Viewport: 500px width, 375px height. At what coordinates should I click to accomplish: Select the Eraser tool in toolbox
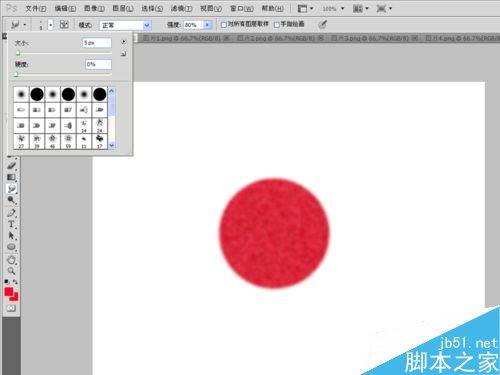point(11,165)
